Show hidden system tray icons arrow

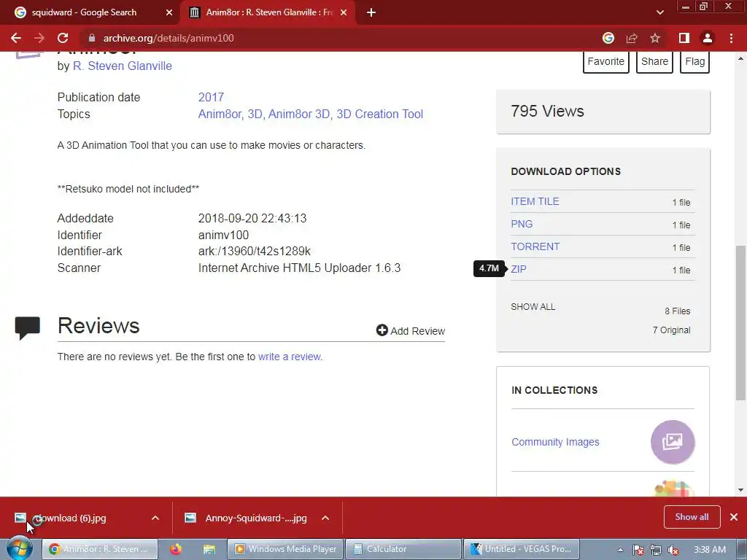coord(620,550)
